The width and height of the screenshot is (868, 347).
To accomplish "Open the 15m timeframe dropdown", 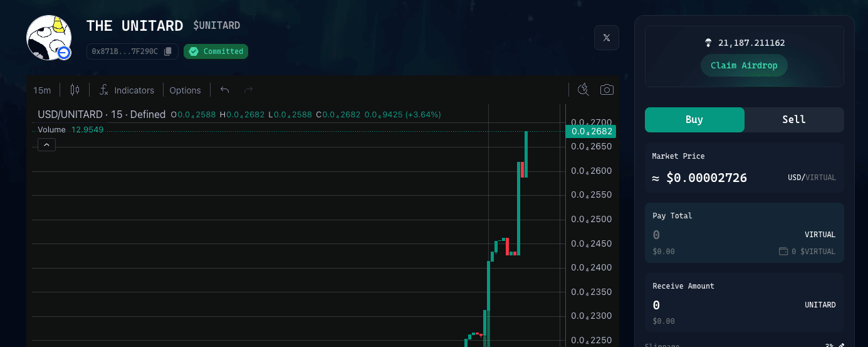I will (x=42, y=90).
